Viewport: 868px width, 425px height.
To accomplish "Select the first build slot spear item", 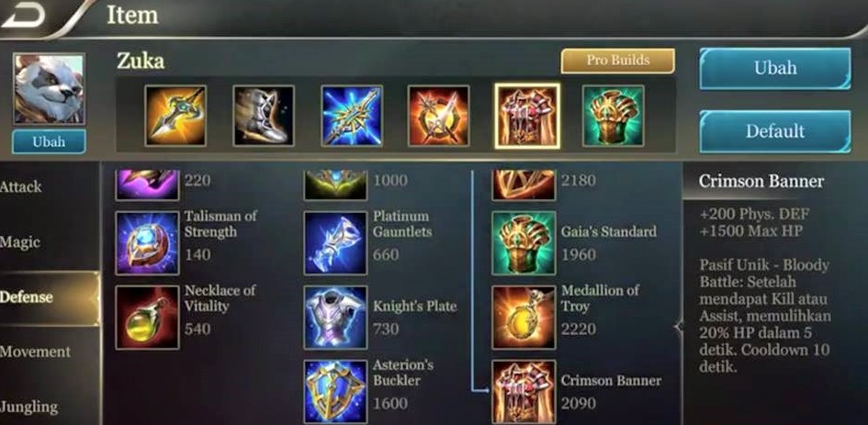I will 175,116.
